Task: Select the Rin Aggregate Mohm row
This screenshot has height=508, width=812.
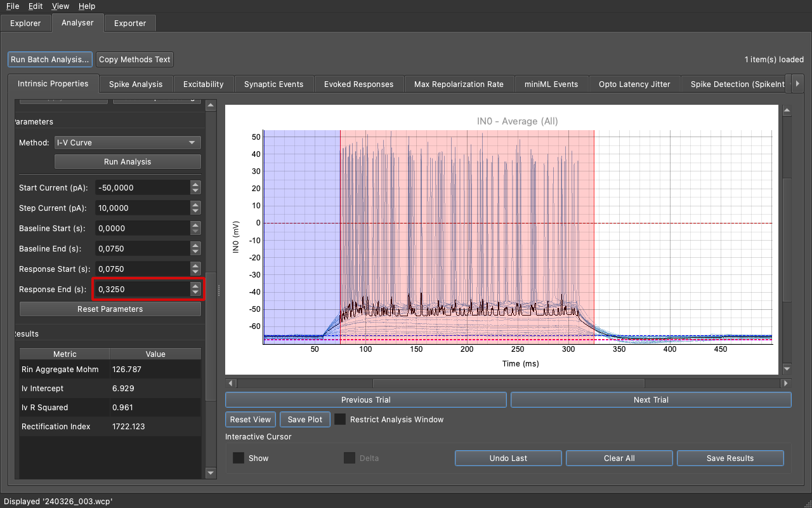Action: click(110, 370)
